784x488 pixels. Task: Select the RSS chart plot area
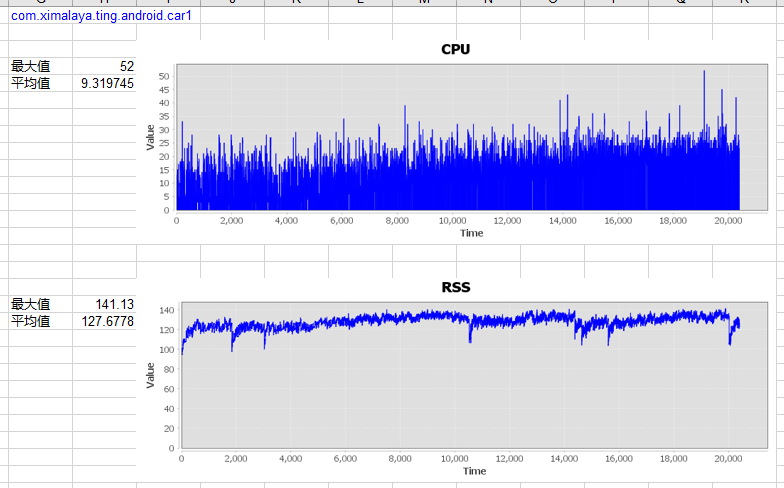pyautogui.click(x=474, y=375)
